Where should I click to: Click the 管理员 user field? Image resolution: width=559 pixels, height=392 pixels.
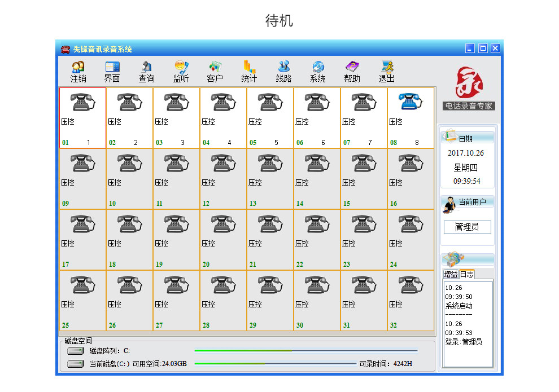coord(468,227)
